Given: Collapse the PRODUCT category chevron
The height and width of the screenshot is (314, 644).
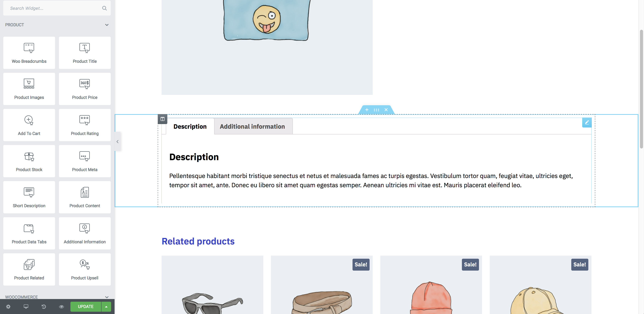Looking at the screenshot, I should point(107,25).
